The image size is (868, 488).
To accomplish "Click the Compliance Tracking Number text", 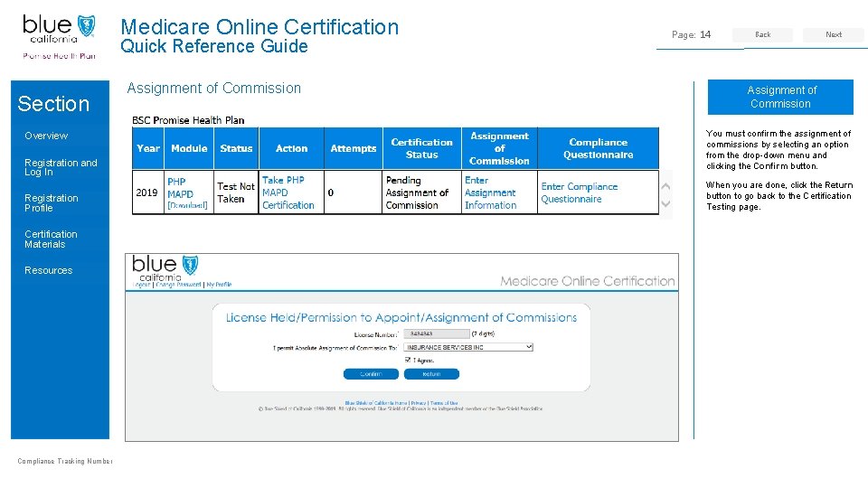I will pyautogui.click(x=65, y=461).
